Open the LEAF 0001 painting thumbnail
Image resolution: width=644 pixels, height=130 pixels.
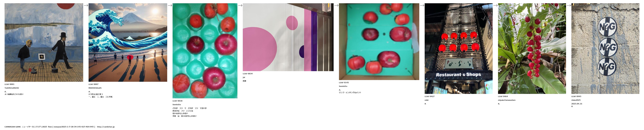click(x=44, y=42)
